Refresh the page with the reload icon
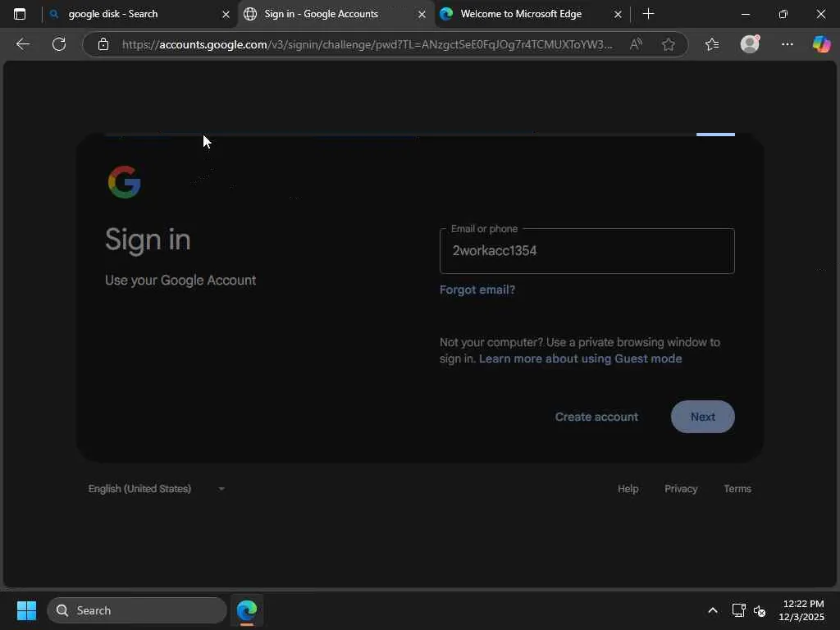The width and height of the screenshot is (840, 630). click(x=59, y=44)
